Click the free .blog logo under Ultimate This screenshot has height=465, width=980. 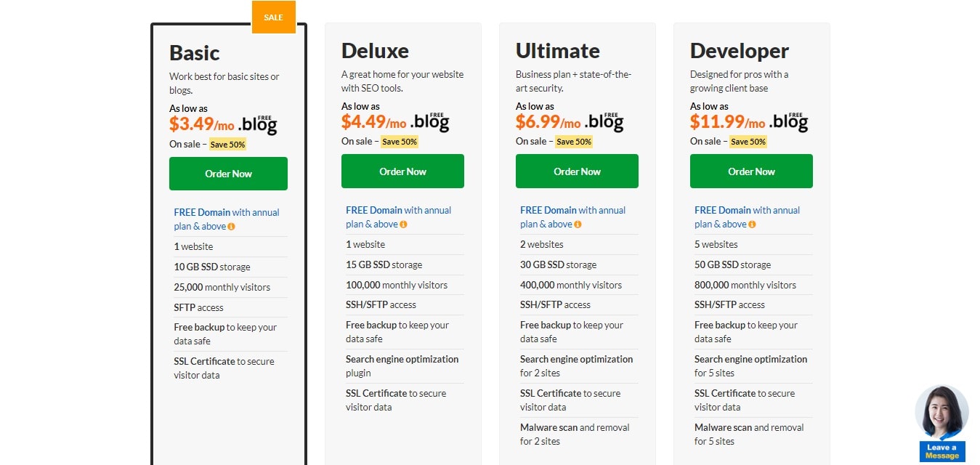point(604,122)
